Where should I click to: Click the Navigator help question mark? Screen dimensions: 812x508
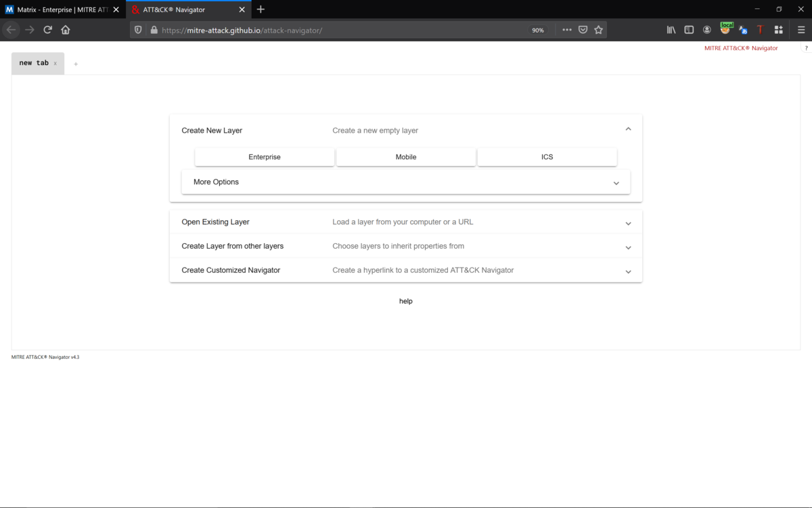(x=806, y=48)
